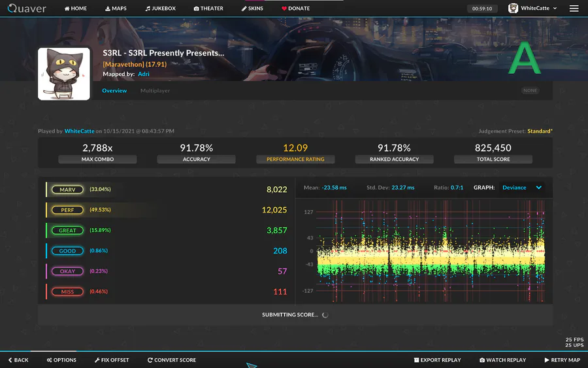The image size is (588, 368).
Task: Click the Retry Map play icon
Action: coord(547,360)
